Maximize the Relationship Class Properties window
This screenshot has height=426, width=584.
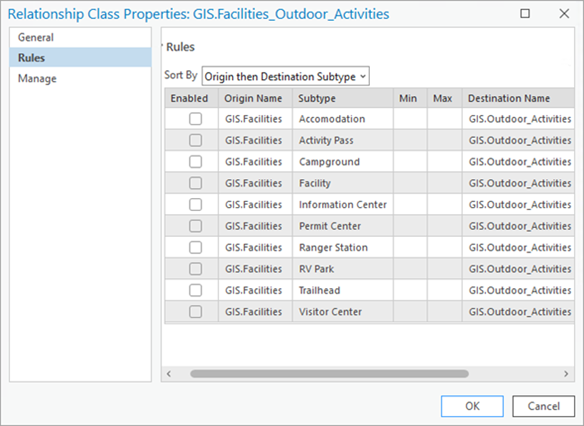click(525, 14)
